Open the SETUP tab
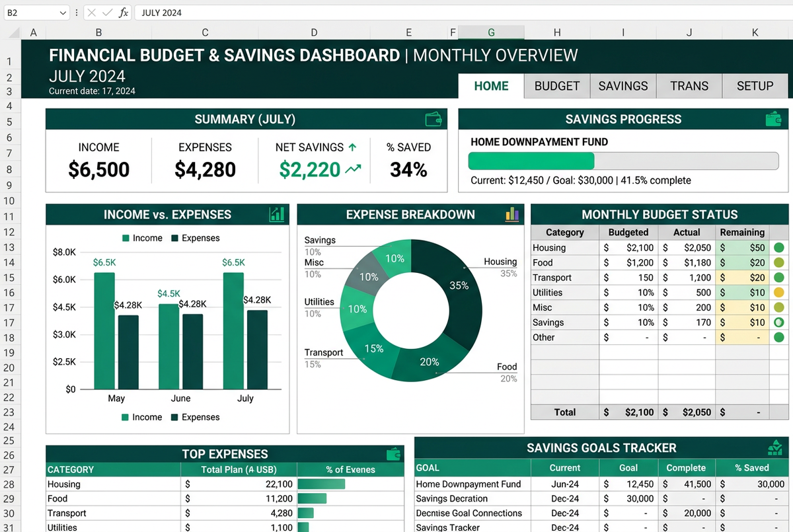 755,86
